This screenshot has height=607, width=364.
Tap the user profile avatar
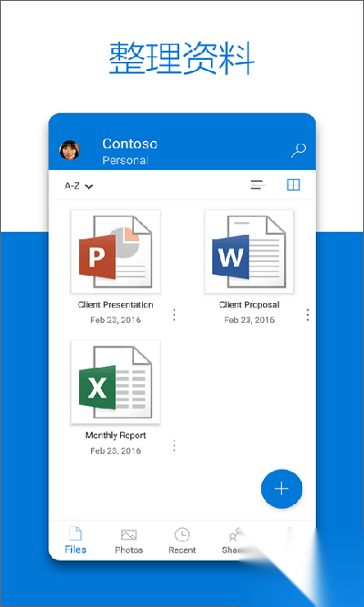click(x=70, y=150)
